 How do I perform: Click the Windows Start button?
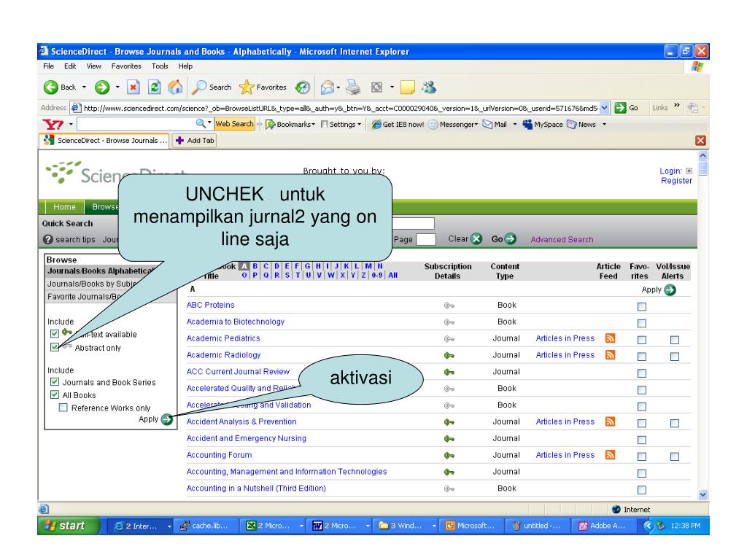pyautogui.click(x=69, y=526)
